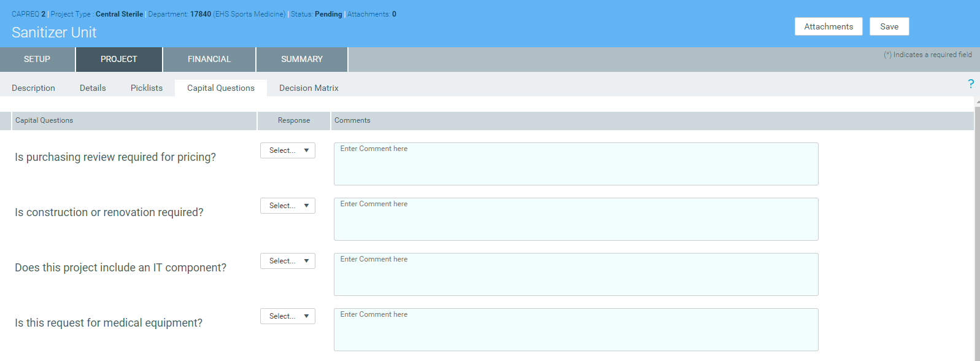Click the vertical scrollbar on the right
Screen dimensions: 980x361
click(977, 233)
